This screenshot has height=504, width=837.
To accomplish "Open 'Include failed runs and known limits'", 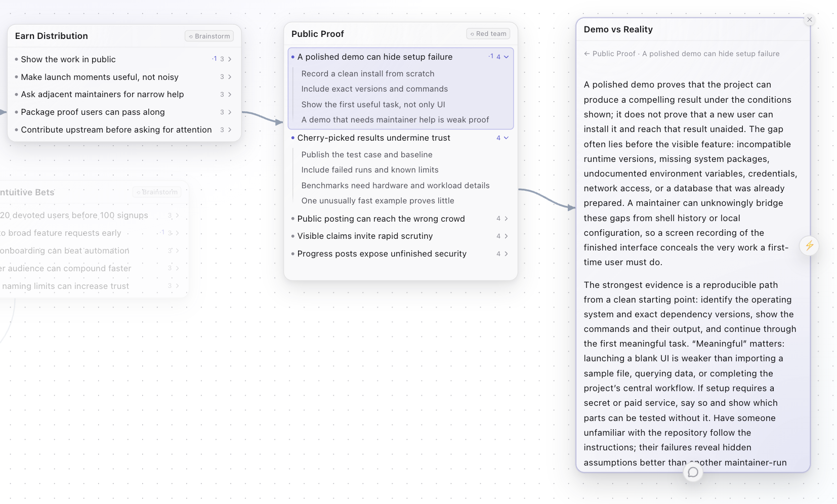I will (x=370, y=170).
